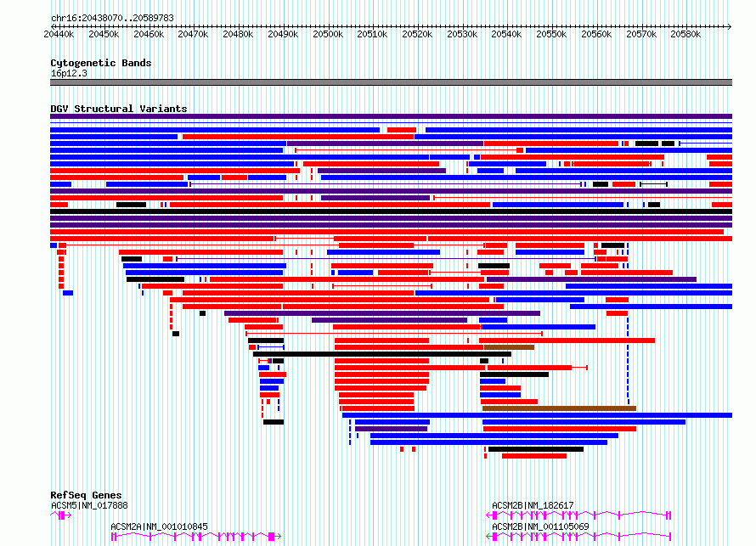Click the 20580k ruler tick label
This screenshot has width=756, height=546.
(685, 34)
